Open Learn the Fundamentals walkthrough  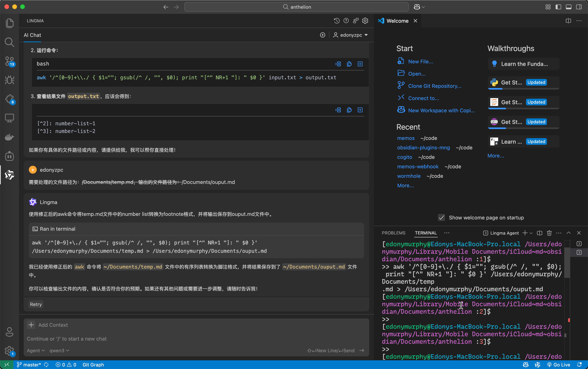(x=524, y=64)
